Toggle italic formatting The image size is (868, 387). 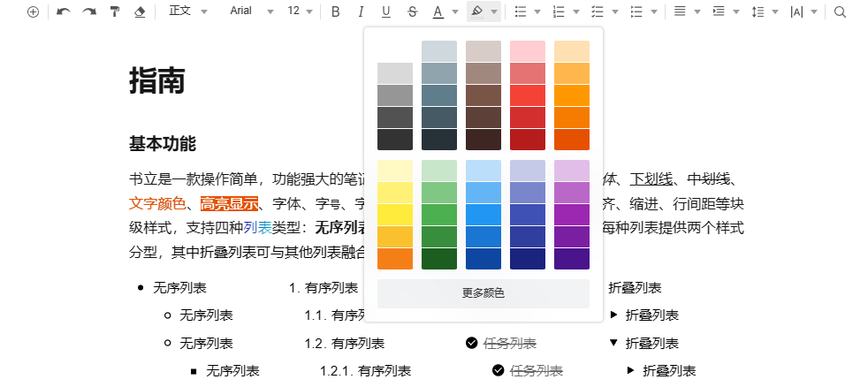361,11
